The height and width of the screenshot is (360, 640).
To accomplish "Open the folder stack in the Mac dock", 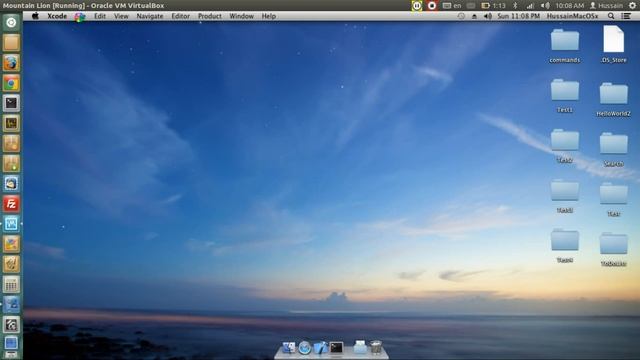I will pyautogui.click(x=360, y=348).
